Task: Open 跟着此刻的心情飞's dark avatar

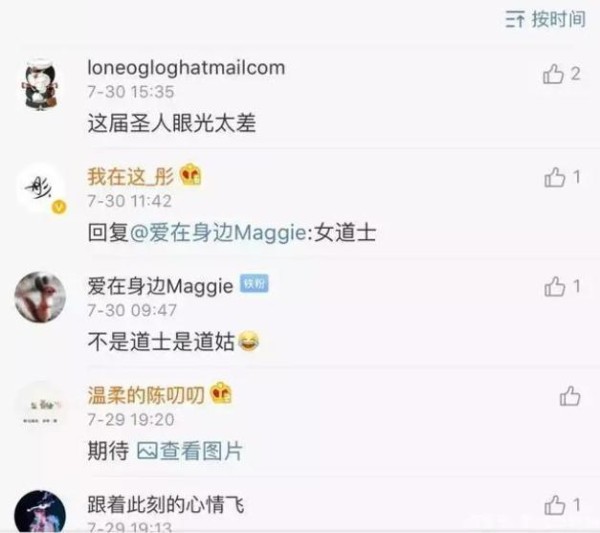Action: (40, 512)
